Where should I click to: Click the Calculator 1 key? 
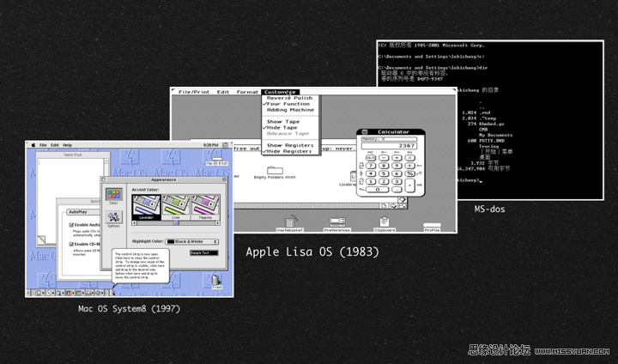coord(371,181)
